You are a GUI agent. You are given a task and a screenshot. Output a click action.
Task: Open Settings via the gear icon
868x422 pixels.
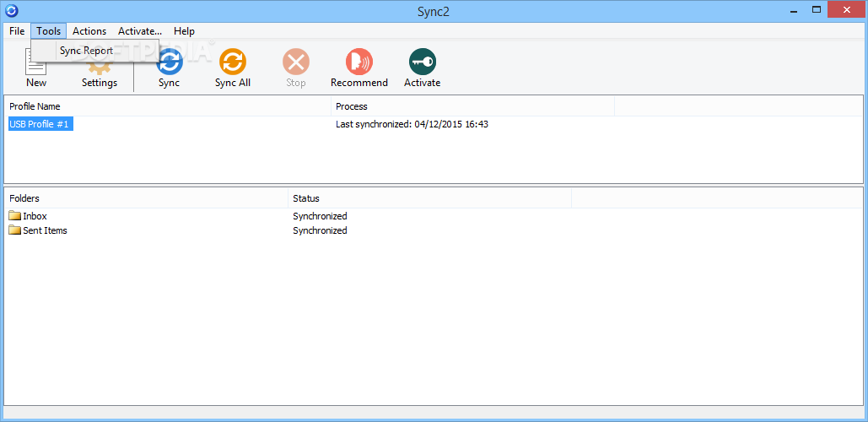point(100,68)
